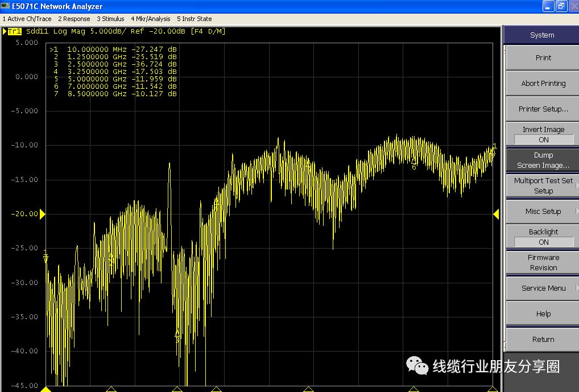This screenshot has height=392, width=579.
Task: Click the E5071C application icon in title bar
Action: point(6,6)
